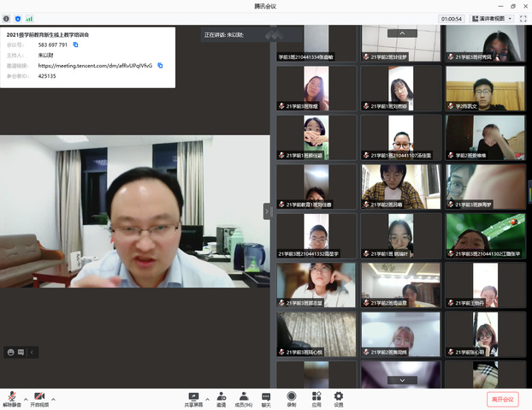Screen dimensions: 532x410
Task: Open the 邀请 invite icon
Action: 222,396
